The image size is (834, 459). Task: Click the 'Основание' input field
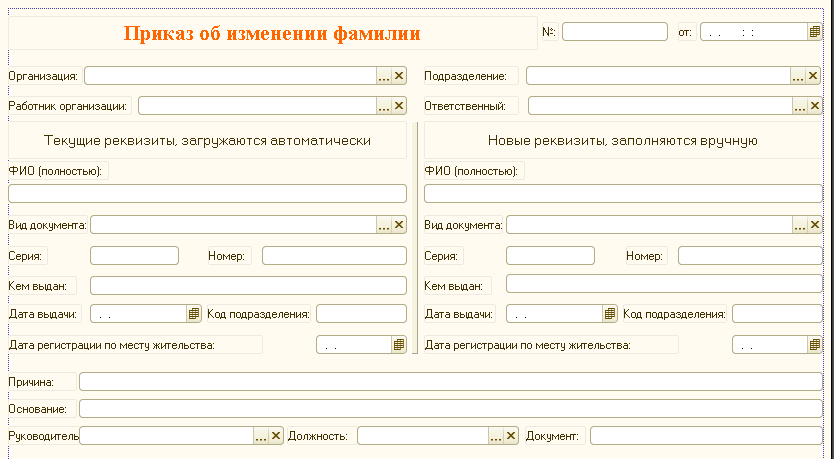[x=449, y=408]
